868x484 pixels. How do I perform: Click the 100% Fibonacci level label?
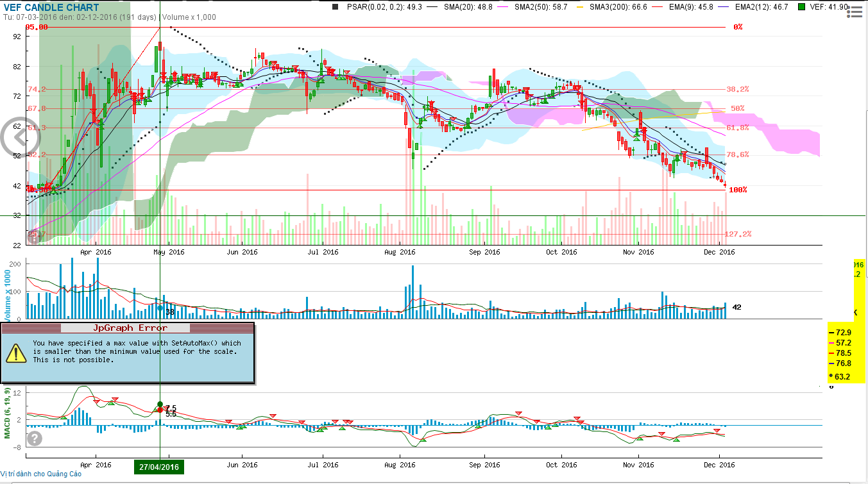(x=738, y=190)
